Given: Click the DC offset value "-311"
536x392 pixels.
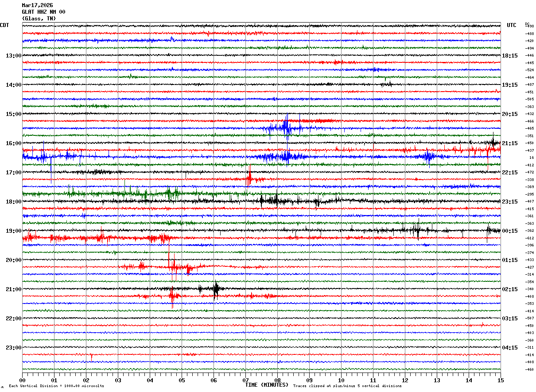Looking at the screenshot, I should click(x=529, y=347).
